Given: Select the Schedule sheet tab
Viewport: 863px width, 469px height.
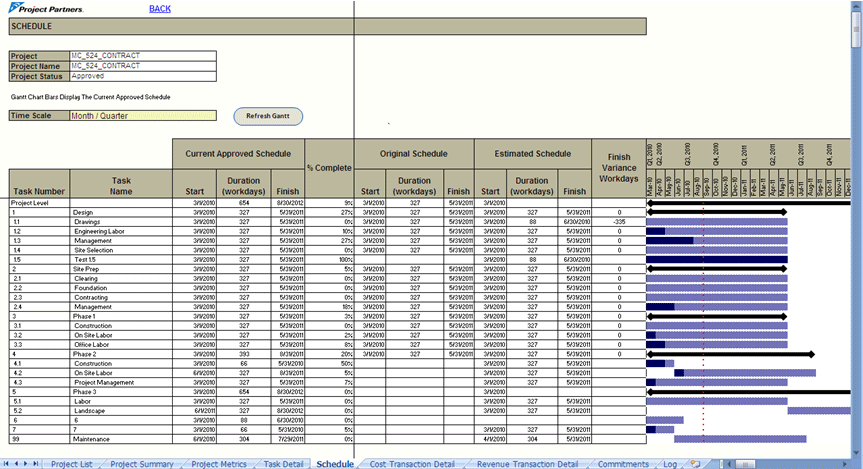Looking at the screenshot, I should (335, 464).
